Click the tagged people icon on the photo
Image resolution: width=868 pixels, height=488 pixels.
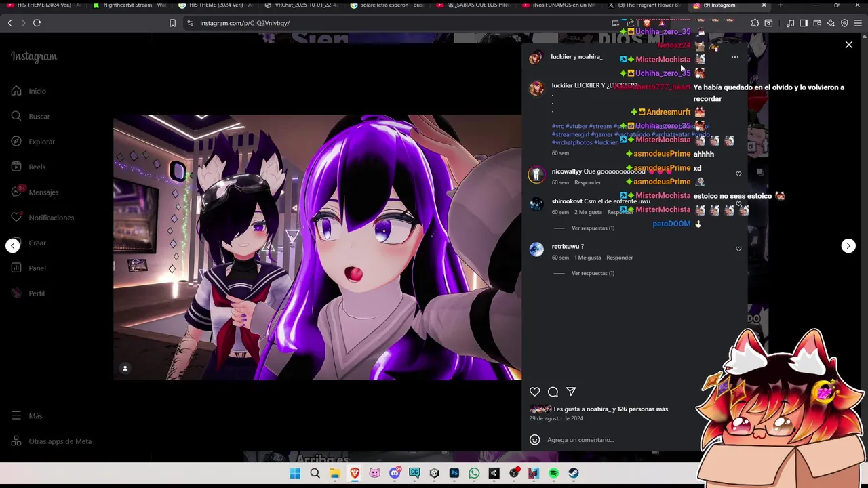(125, 368)
